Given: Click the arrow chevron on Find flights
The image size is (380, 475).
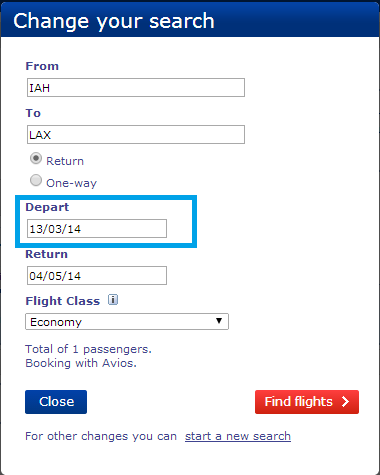Looking at the screenshot, I should (345, 402).
